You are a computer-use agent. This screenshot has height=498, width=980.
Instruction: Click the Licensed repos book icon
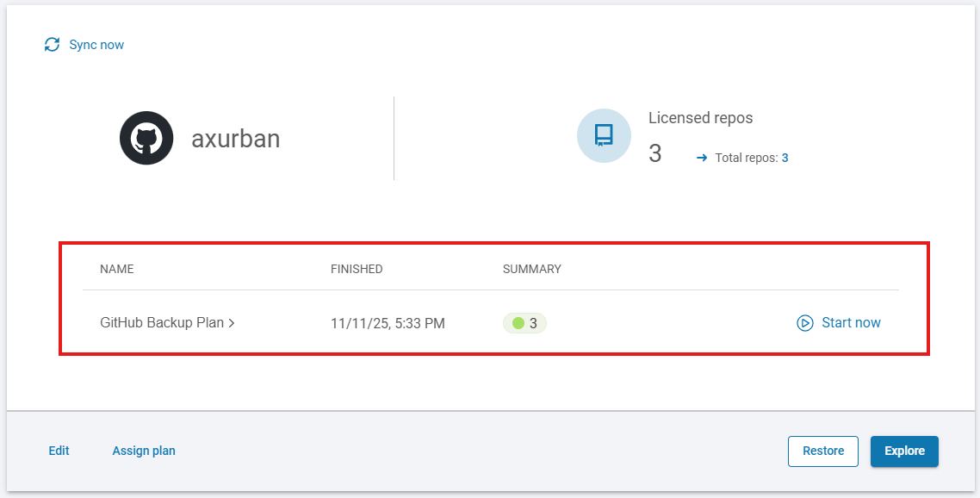tap(604, 135)
